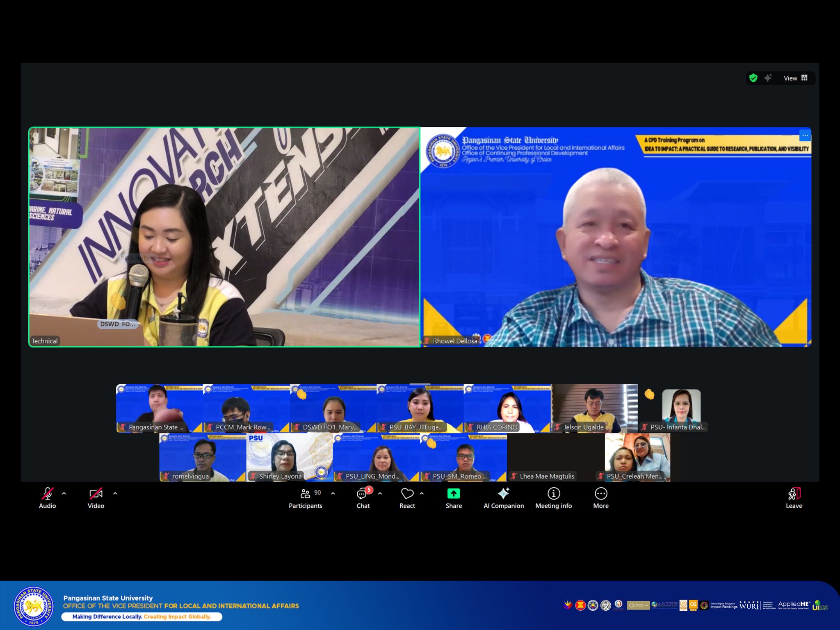Open AI Companion sparkle icon
Image resolution: width=840 pixels, height=630 pixels.
503,493
